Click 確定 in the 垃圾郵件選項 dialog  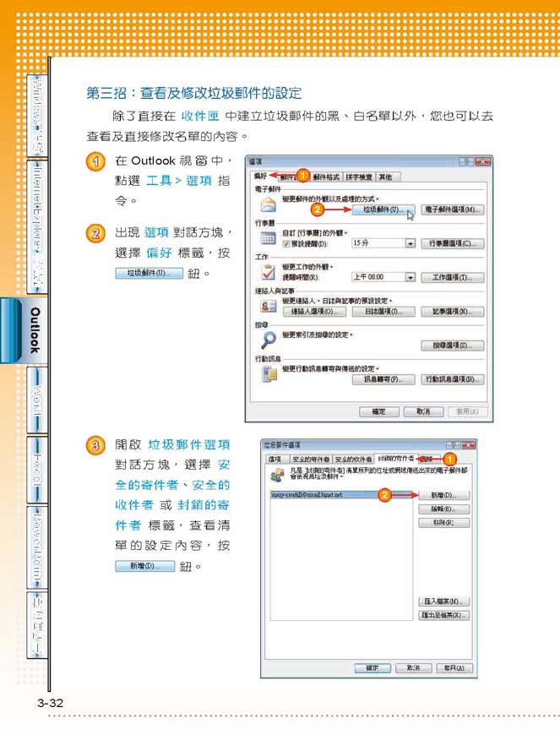pyautogui.click(x=372, y=667)
